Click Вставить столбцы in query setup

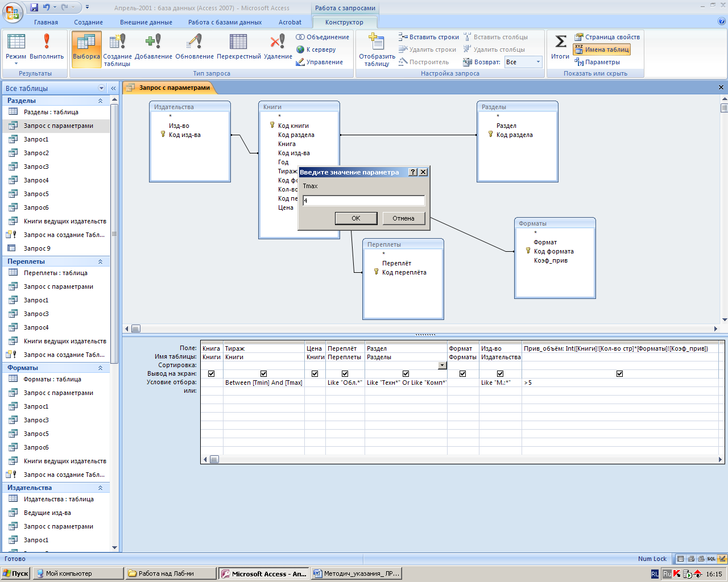point(495,37)
